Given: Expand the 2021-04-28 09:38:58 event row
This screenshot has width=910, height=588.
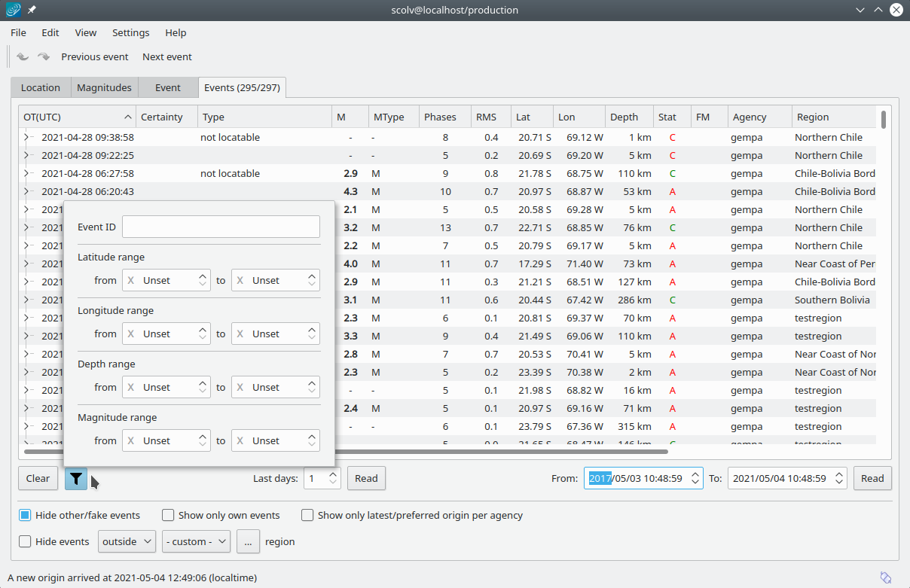Looking at the screenshot, I should 26,137.
